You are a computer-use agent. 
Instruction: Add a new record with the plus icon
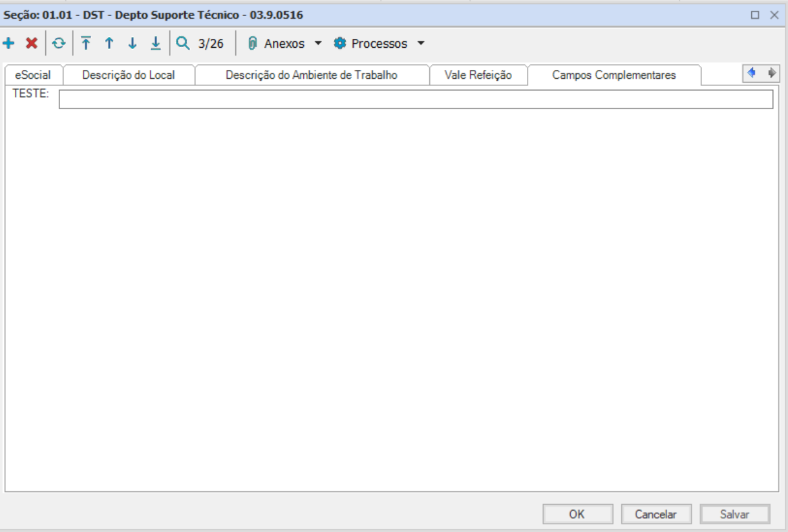(x=8, y=43)
